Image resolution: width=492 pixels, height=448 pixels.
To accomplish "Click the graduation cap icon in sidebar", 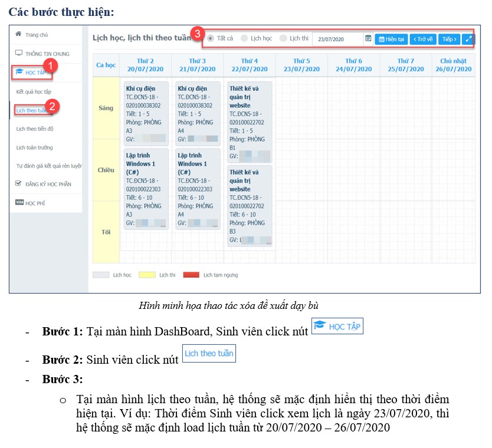I will 19,72.
